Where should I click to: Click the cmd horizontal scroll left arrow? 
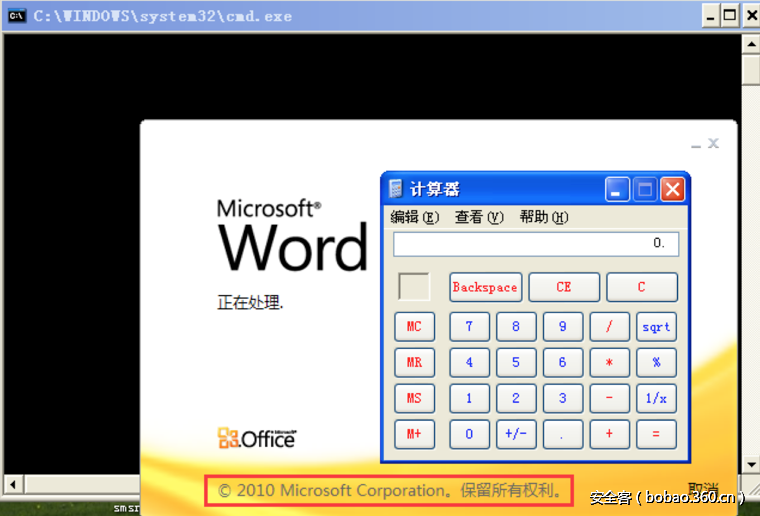13,484
